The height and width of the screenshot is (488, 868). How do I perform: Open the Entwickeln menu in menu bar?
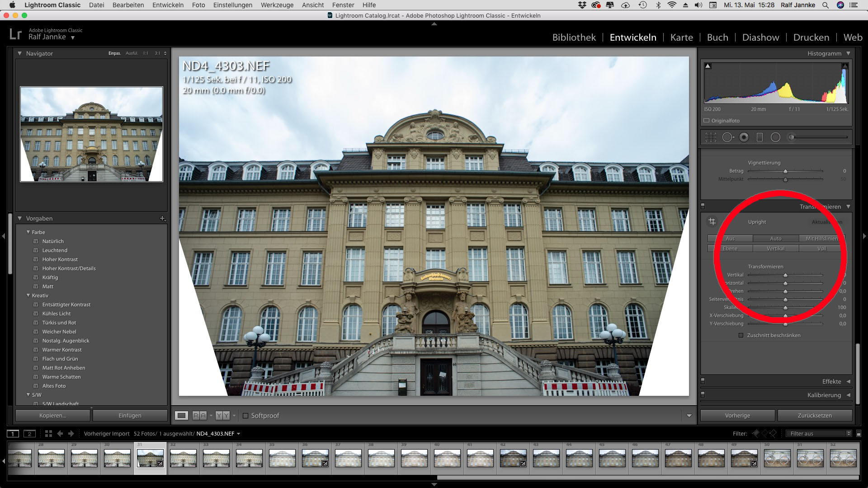pos(168,5)
